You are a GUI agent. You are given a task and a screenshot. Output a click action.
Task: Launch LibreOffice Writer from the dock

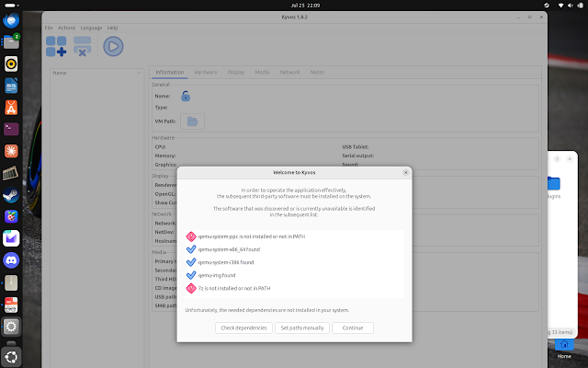click(x=11, y=86)
